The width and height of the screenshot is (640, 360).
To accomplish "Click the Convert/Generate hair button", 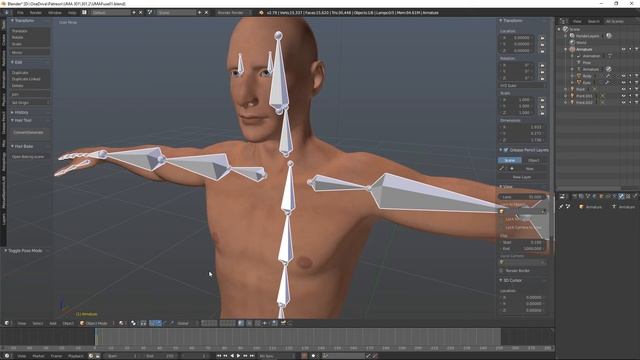I will pos(29,133).
